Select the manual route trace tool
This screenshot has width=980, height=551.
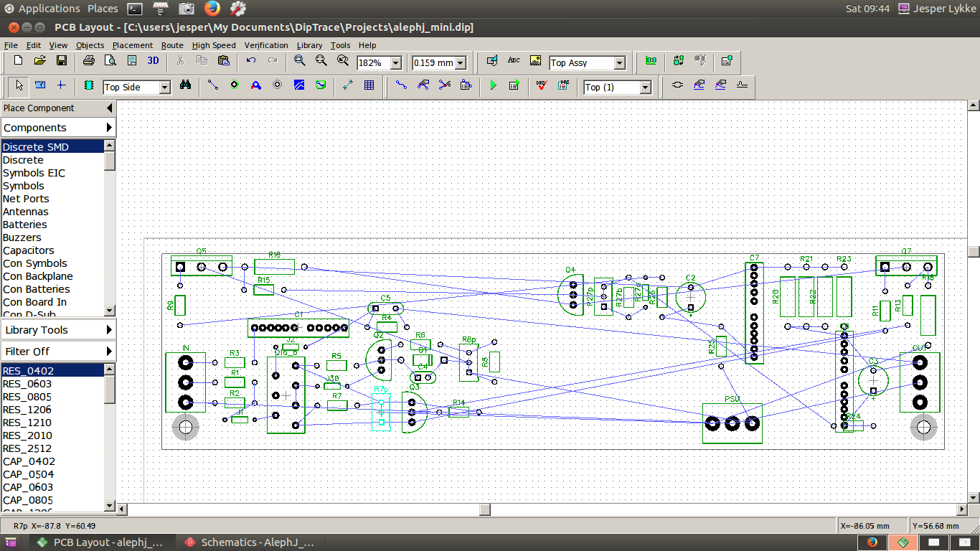[x=401, y=85]
